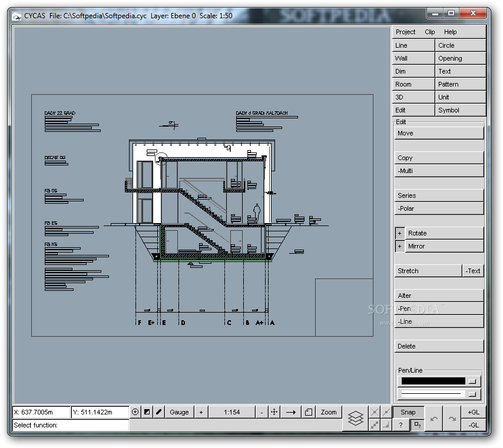The image size is (503, 448).
Task: Open the line style dropdown button
Action: (472, 394)
